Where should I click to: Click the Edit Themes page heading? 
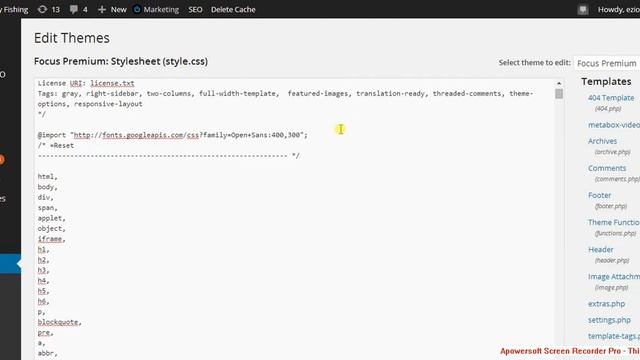[72, 38]
